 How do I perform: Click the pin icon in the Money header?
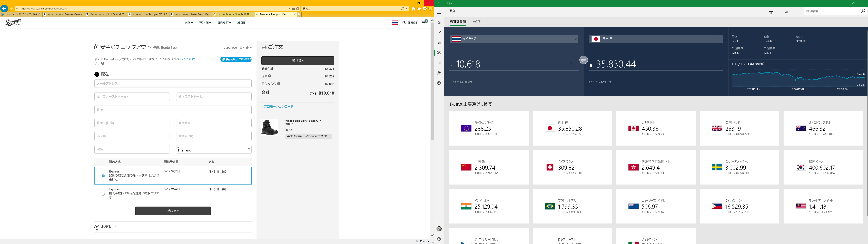tap(785, 12)
